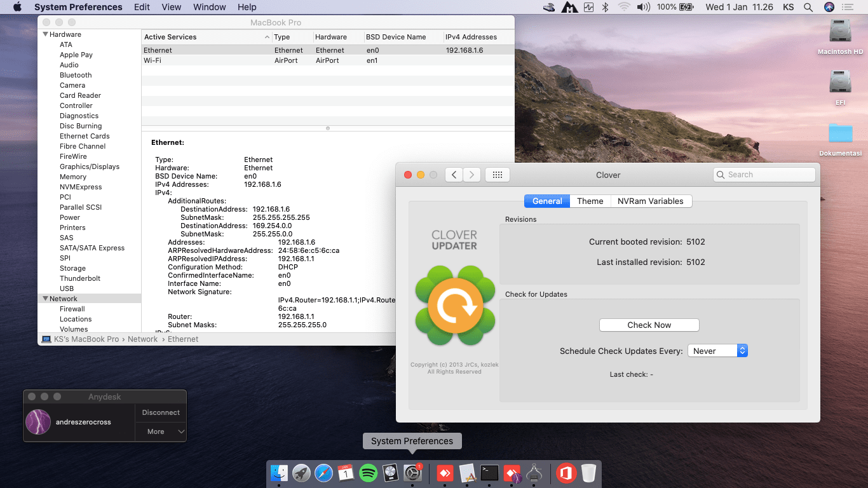868x488 pixels.
Task: Select Graphics/Displays in the sidebar
Action: coord(90,166)
